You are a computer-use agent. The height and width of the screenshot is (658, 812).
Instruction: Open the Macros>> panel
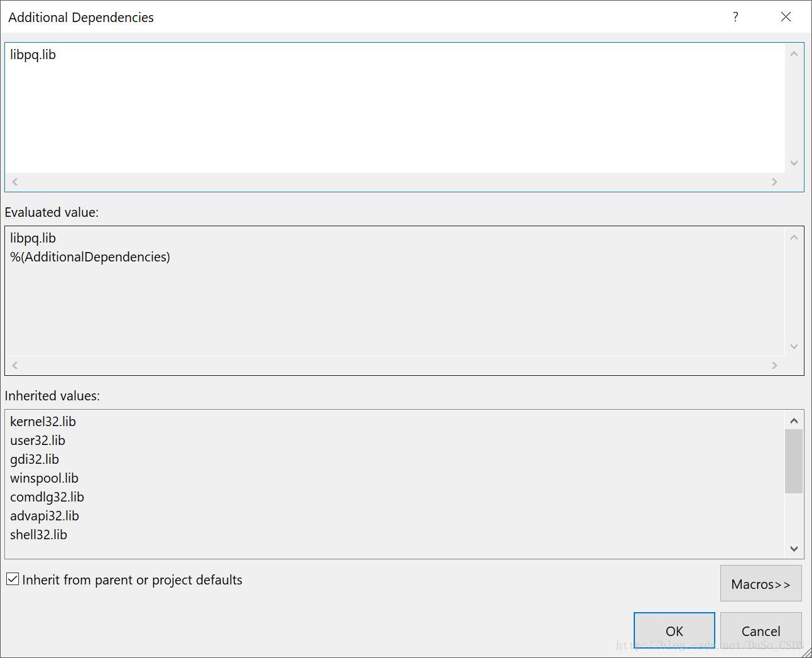[x=761, y=584]
